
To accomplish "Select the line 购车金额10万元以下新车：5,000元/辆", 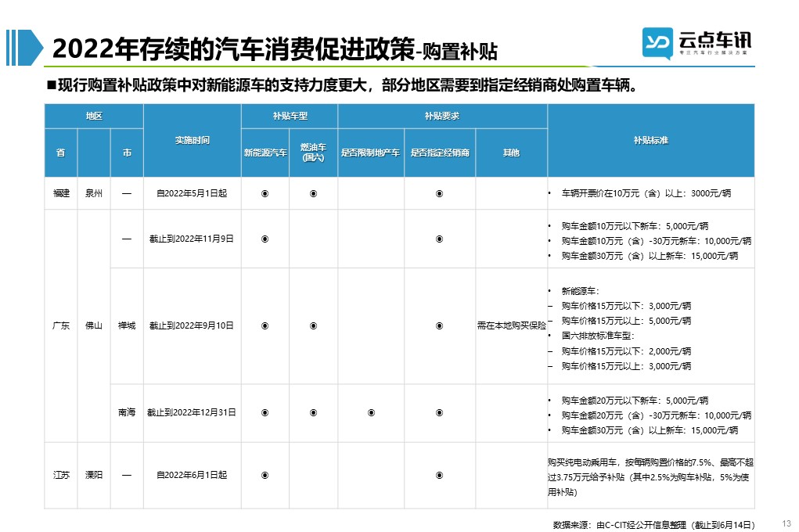I will tap(635, 226).
